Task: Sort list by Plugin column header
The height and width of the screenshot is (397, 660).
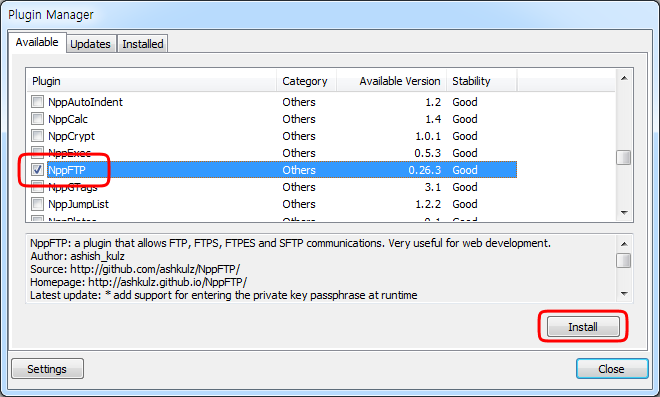Action: 152,81
